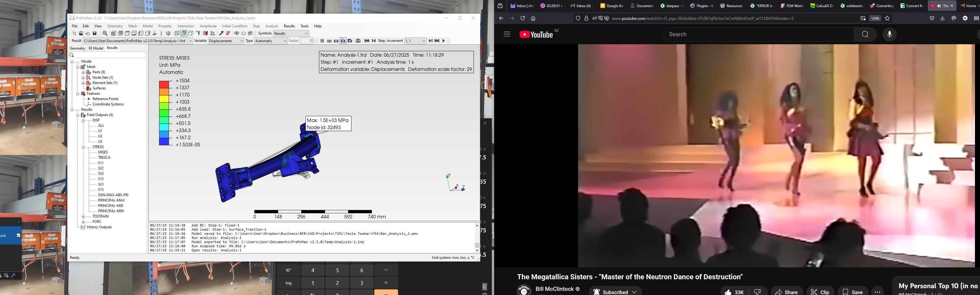Click the Save floppy disk icon

point(95,33)
